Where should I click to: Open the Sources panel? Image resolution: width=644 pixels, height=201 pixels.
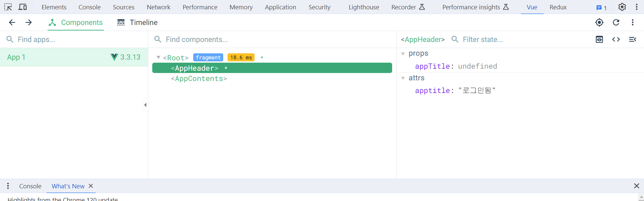click(124, 7)
